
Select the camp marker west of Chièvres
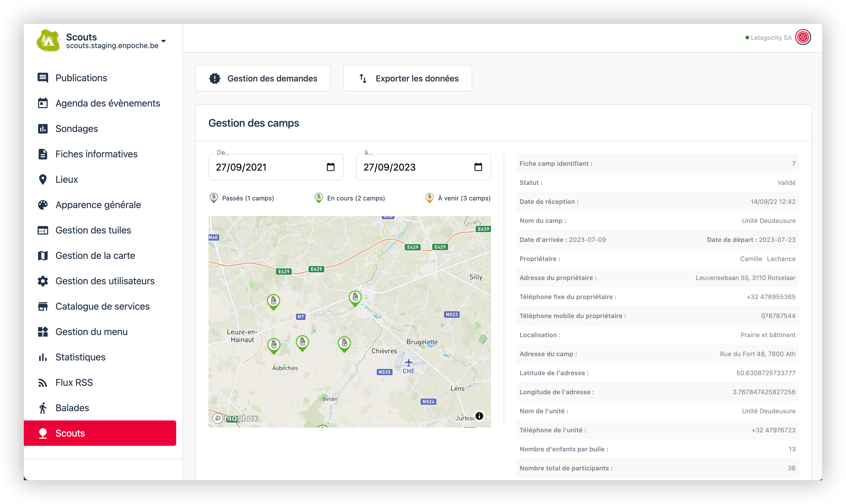tap(344, 344)
